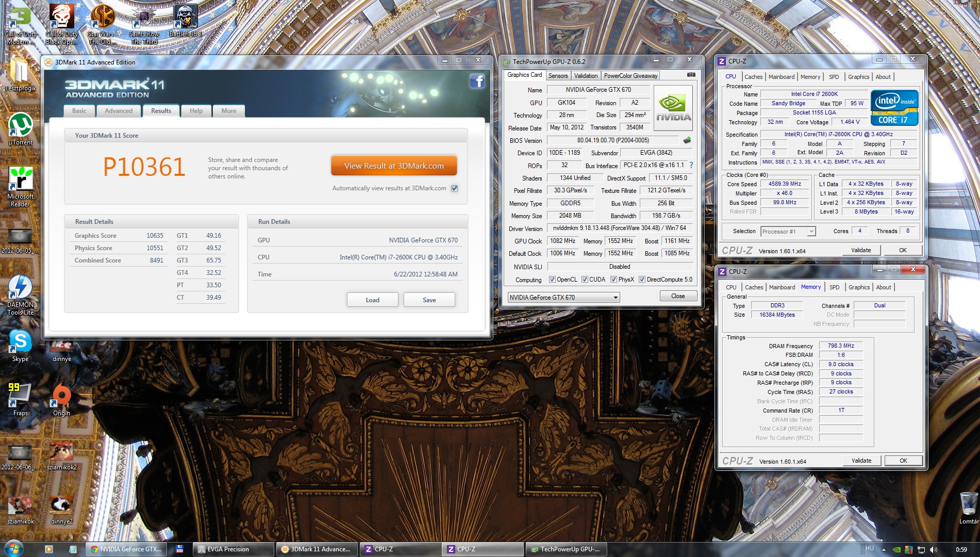
Task: Toggle the PhysX checkbox in GPU-Z
Action: coord(613,280)
